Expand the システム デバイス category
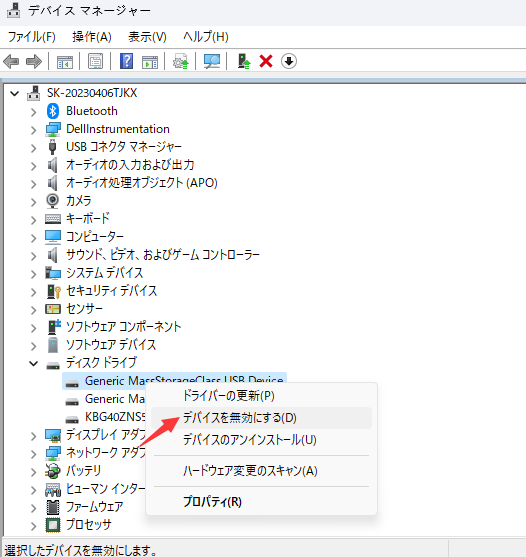526x557 pixels. [33, 274]
